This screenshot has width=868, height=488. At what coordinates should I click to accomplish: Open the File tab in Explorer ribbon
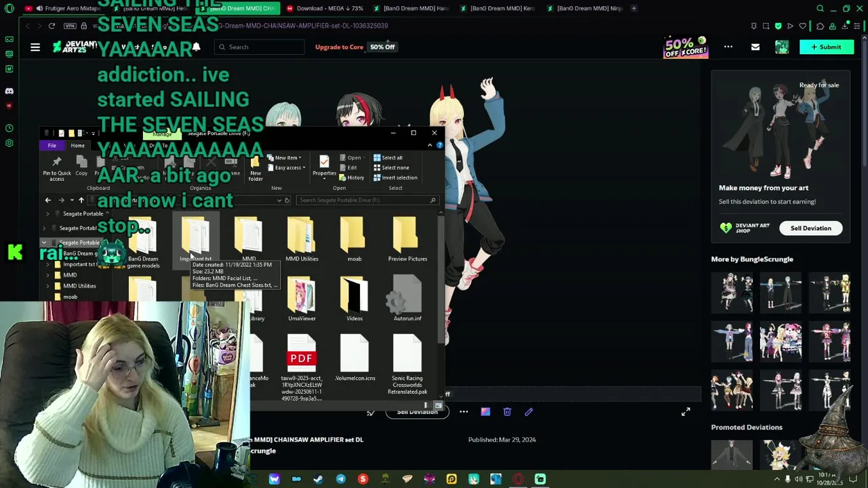52,146
